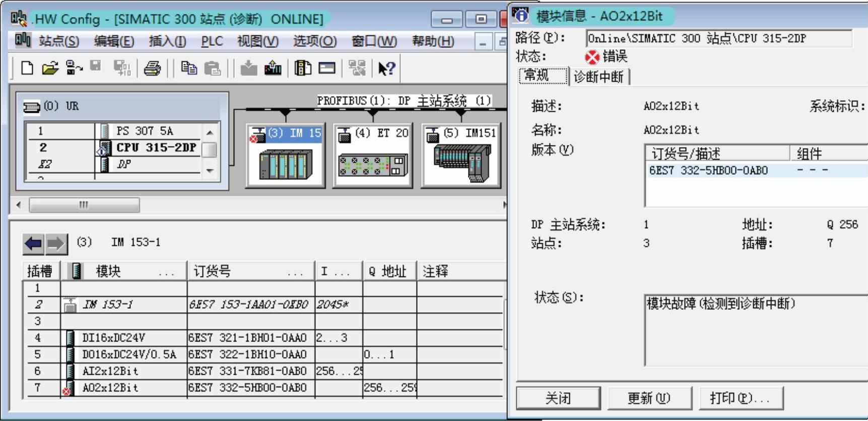Click the New document toolbar icon

[x=27, y=68]
